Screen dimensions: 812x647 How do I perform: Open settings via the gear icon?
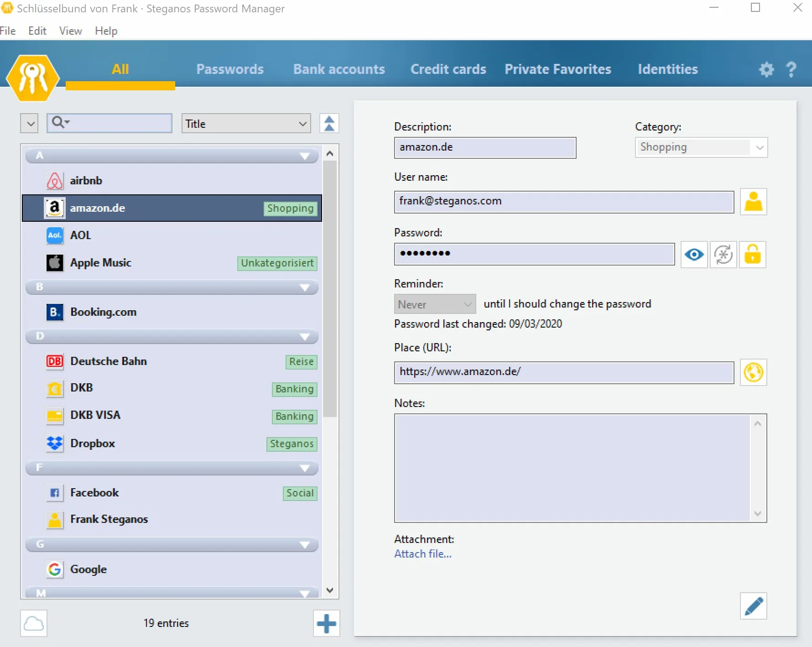[766, 69]
